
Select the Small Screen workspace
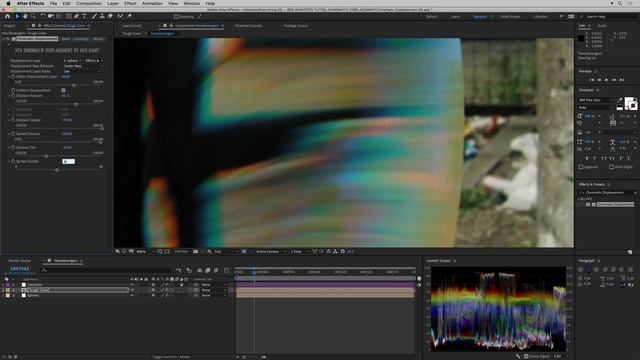[x=510, y=16]
